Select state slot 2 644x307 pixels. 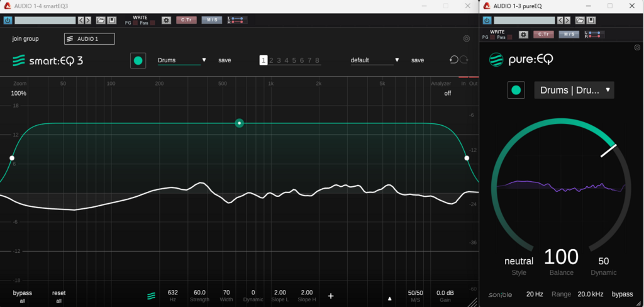coord(271,60)
